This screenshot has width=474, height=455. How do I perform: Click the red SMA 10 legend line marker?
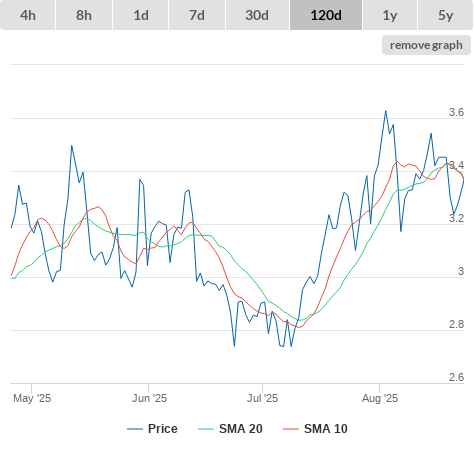[291, 429]
